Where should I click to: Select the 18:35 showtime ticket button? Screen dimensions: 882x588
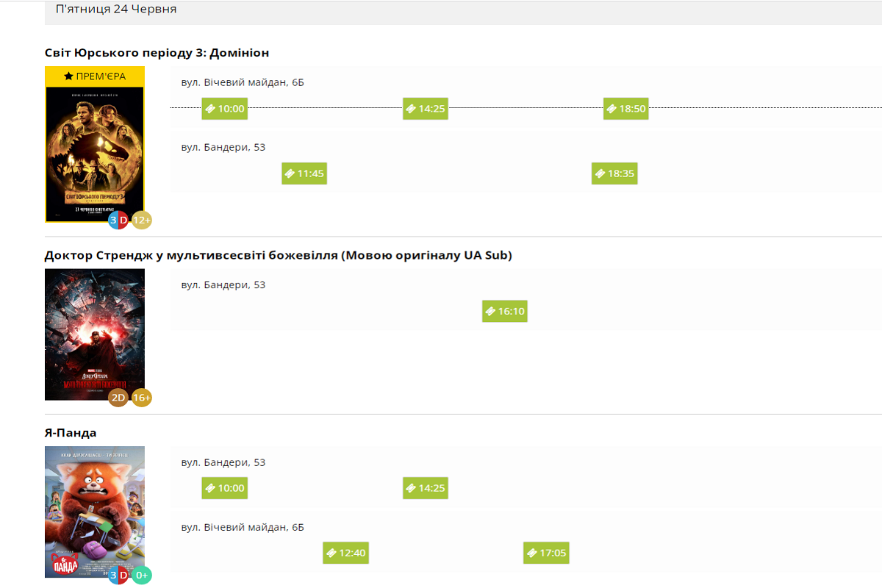click(614, 173)
